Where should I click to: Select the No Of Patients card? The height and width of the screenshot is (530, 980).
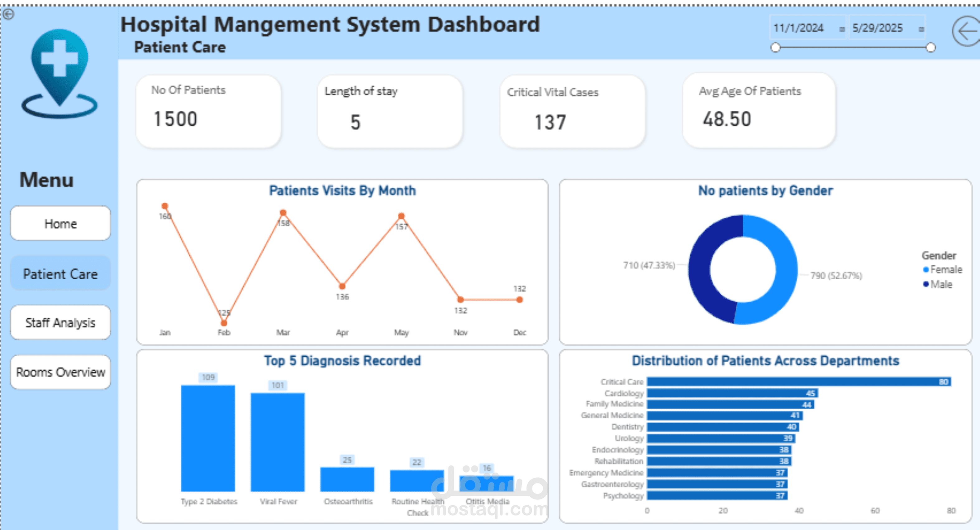[x=208, y=111]
